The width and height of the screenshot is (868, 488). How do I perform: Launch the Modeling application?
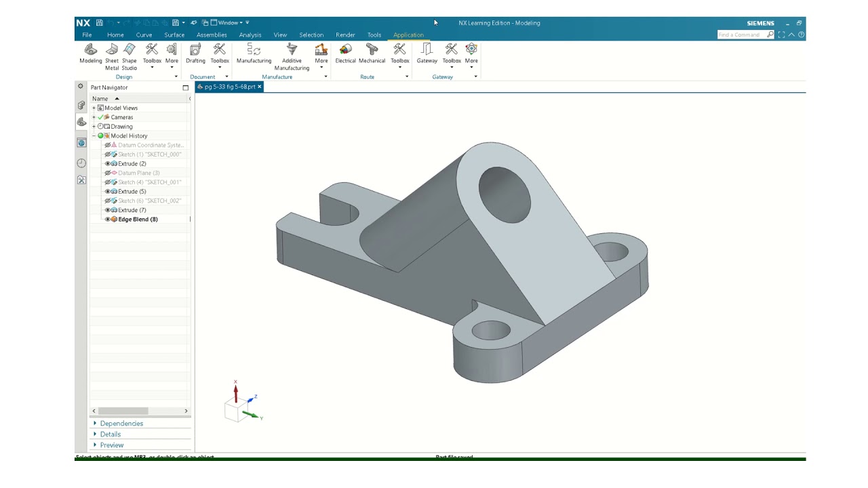91,54
